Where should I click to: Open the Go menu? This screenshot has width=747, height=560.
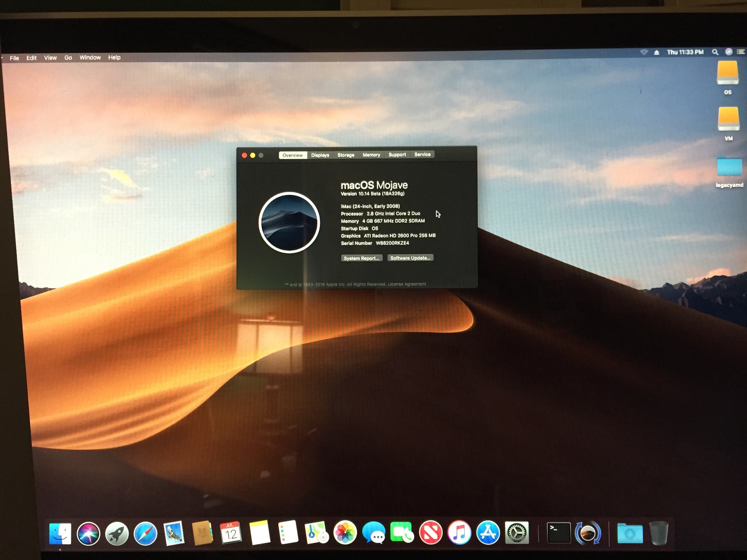point(68,58)
